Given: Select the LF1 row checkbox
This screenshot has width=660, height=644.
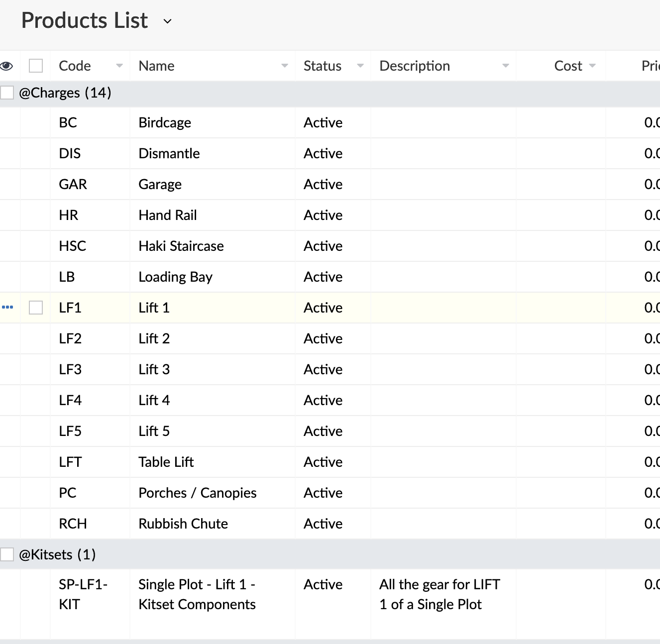Looking at the screenshot, I should click(36, 308).
